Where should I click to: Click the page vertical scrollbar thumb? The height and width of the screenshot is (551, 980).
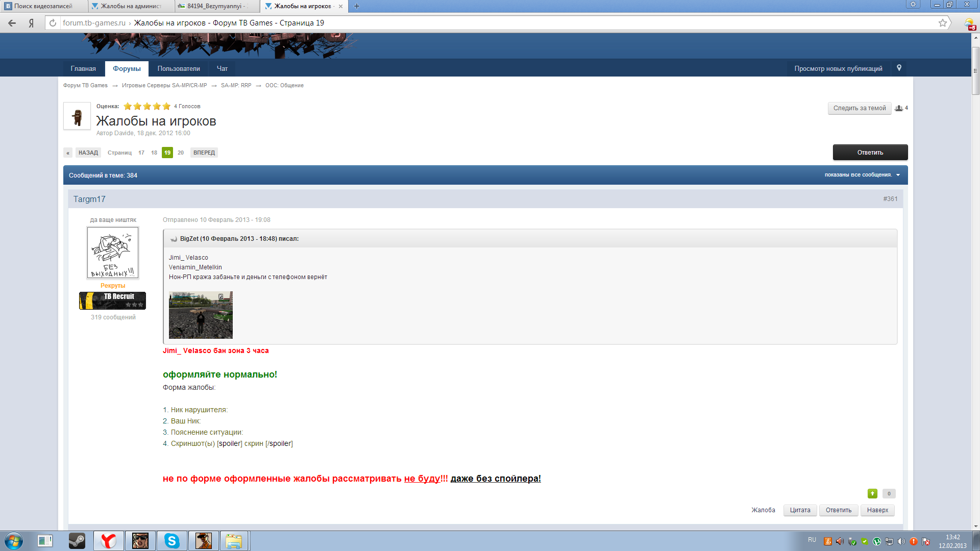point(975,70)
